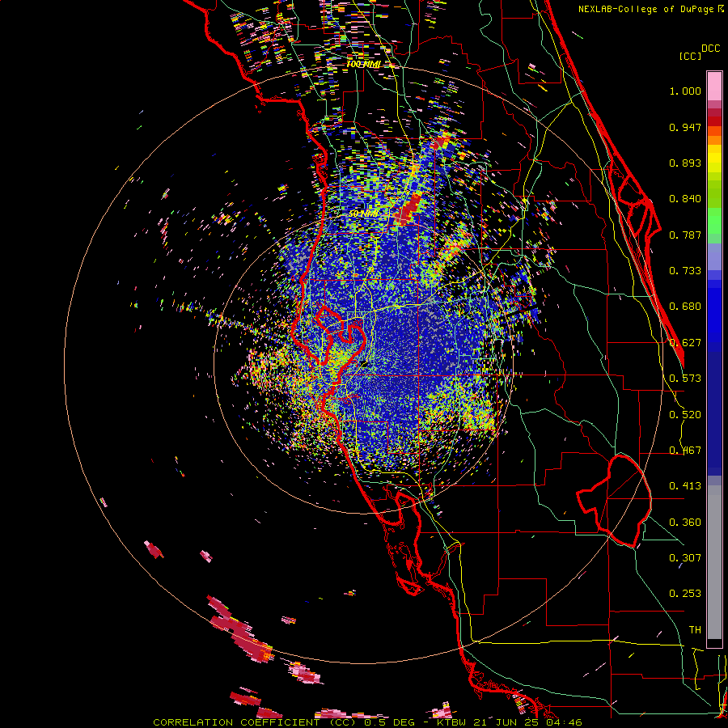
Task: Click the 0.5 DEG elevation text in the caption
Action: 389,722
